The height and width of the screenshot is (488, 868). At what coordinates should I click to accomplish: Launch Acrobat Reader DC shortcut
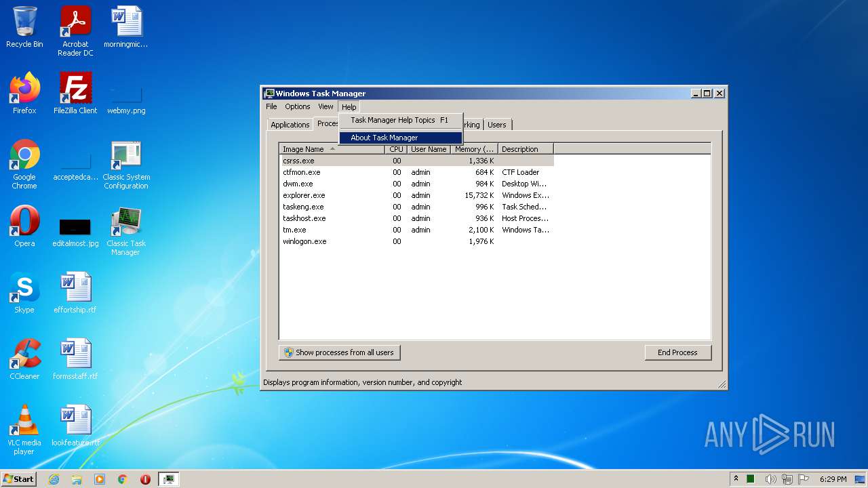click(75, 32)
